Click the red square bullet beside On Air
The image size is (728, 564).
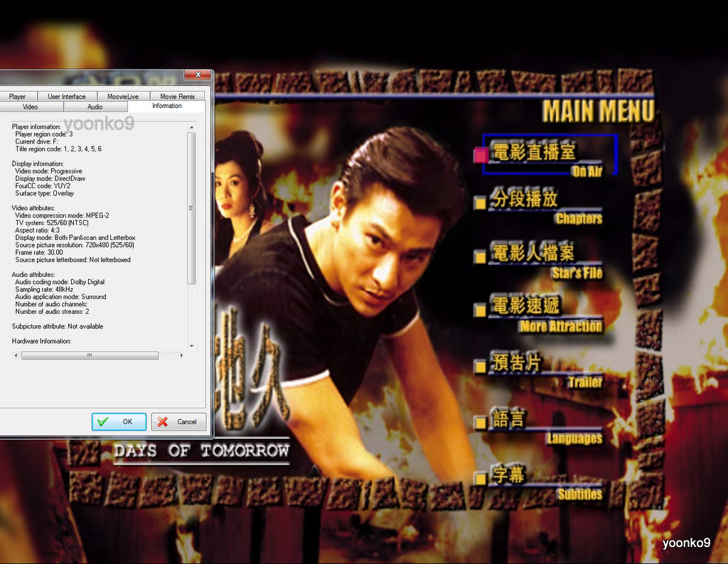click(481, 155)
